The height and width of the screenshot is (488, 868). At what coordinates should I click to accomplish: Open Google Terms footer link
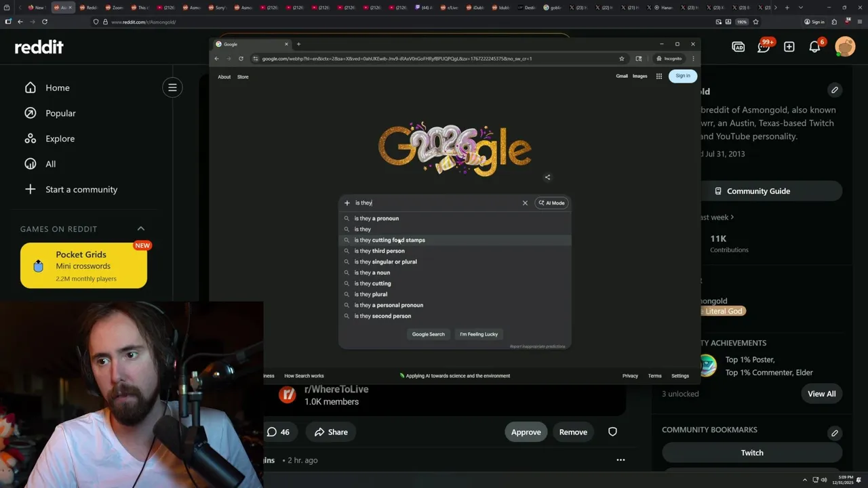654,375
